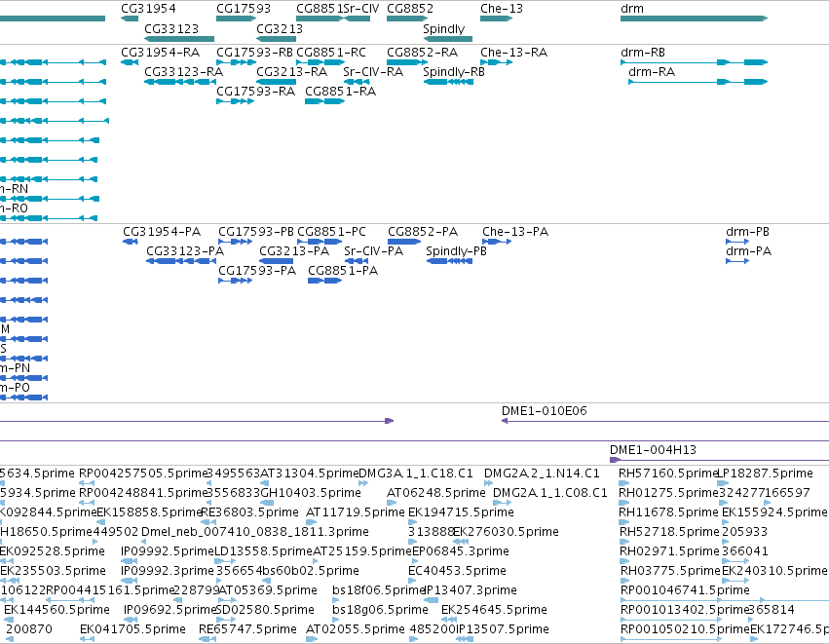
Task: Select the RH02971.5prime EST label
Action: [x=669, y=551]
